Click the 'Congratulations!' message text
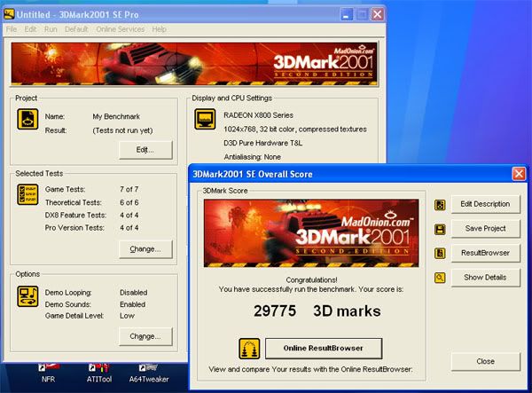 [311, 280]
